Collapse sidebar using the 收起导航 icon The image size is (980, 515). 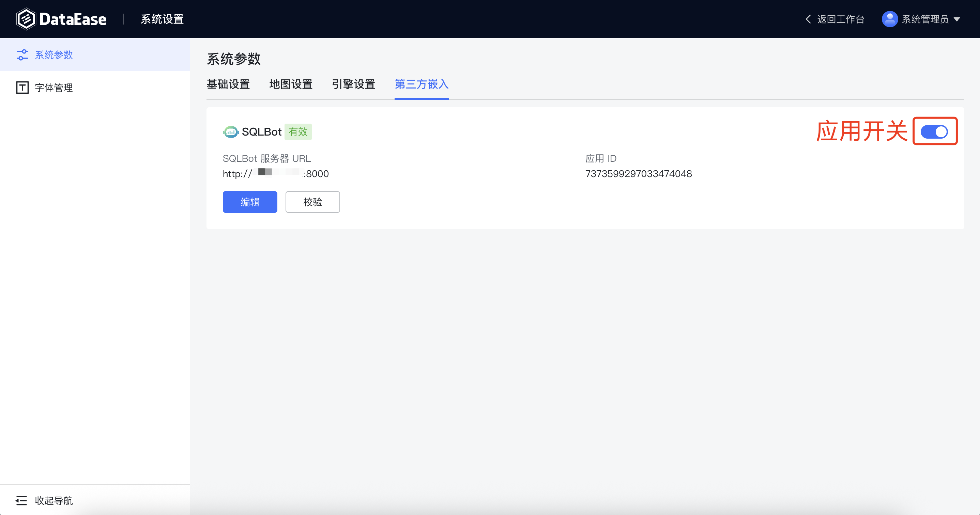[x=22, y=501]
